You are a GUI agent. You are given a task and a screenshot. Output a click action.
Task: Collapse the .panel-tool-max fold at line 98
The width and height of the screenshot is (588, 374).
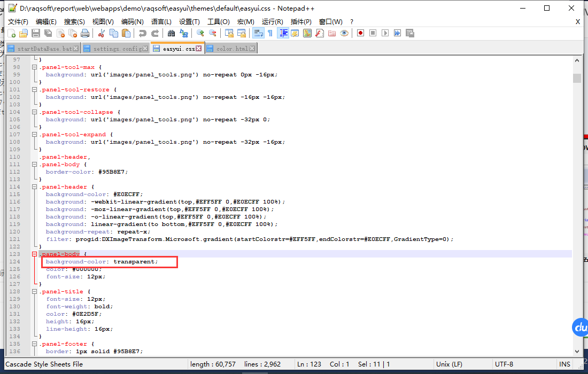(x=35, y=67)
